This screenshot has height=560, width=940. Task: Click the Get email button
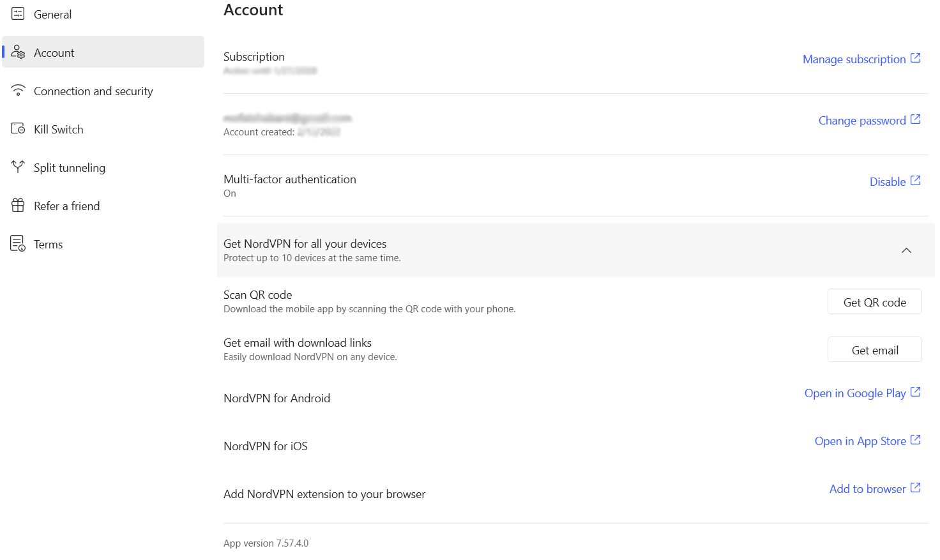(874, 349)
